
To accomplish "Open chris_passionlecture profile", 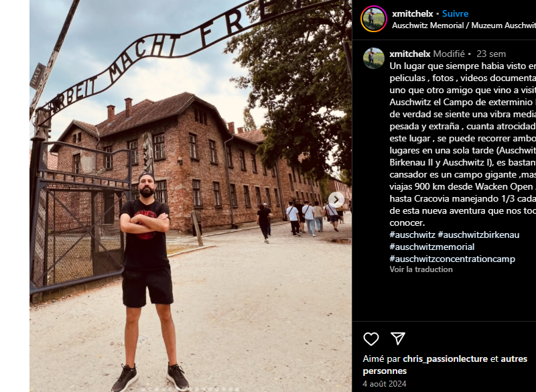I will point(445,359).
